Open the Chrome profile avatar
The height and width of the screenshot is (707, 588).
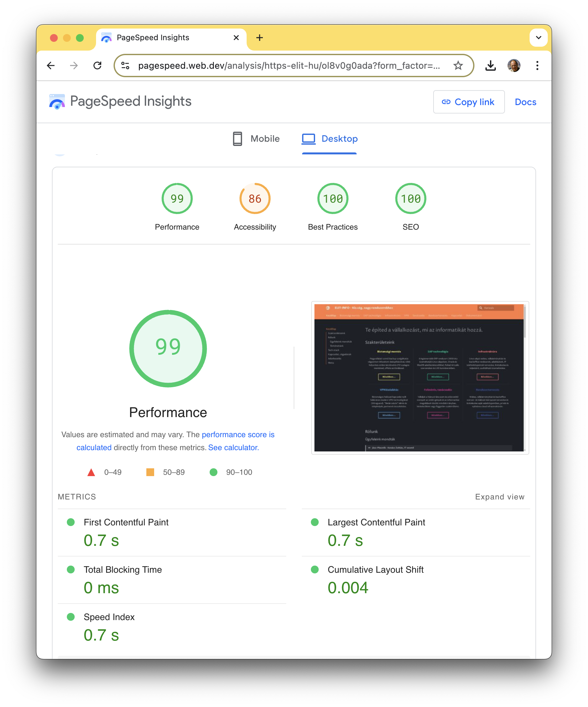514,66
